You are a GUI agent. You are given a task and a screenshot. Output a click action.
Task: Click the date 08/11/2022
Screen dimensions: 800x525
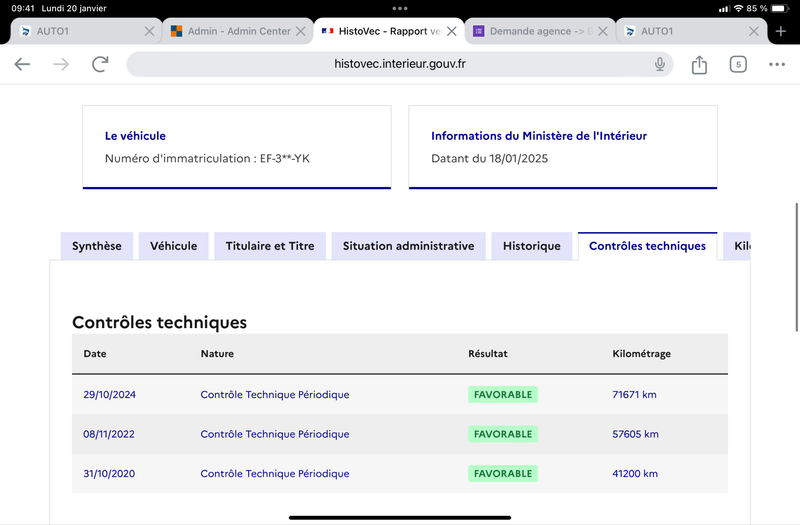point(109,434)
